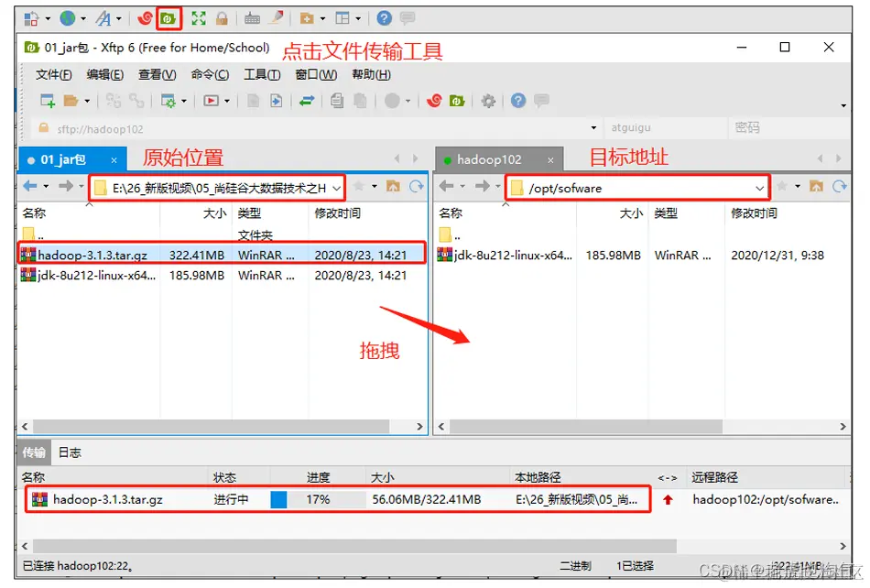The width and height of the screenshot is (870, 588).
Task: Open dropdown arrow next to session properties icon
Action: pos(184,101)
